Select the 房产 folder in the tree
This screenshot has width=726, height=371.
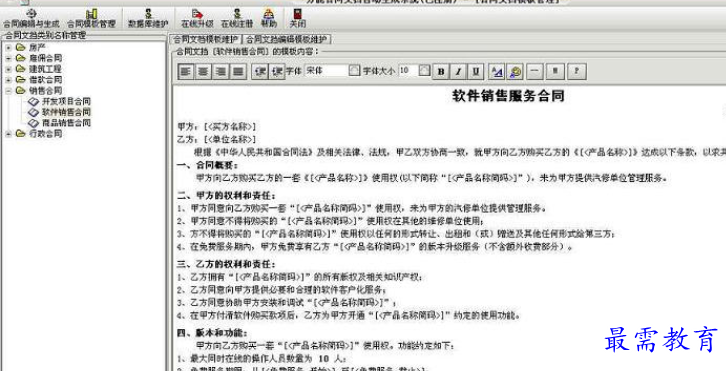[37, 47]
